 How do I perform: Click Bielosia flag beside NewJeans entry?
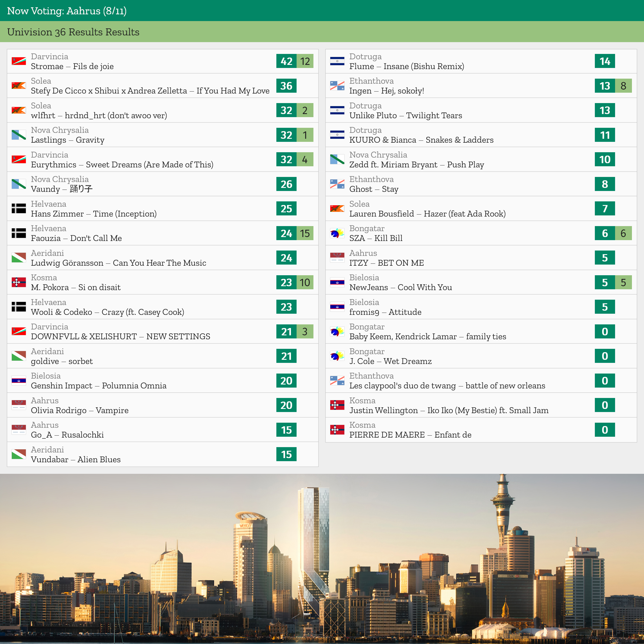click(x=337, y=282)
